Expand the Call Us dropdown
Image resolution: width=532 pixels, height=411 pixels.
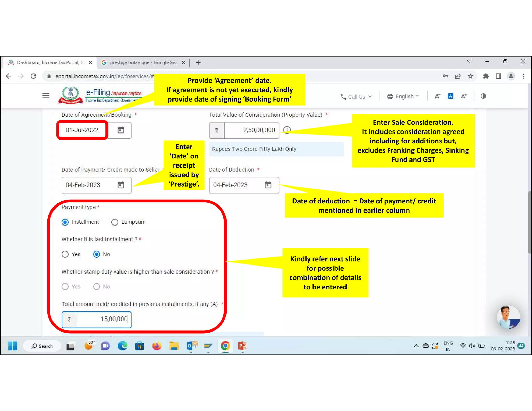click(356, 97)
